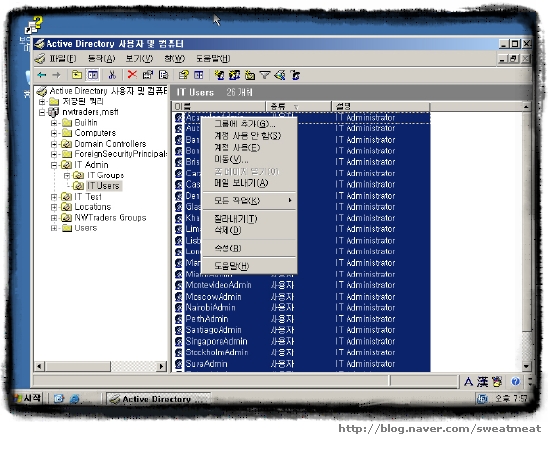548x450 pixels.
Task: Click the Create new group toolbar icon
Action: [x=234, y=75]
